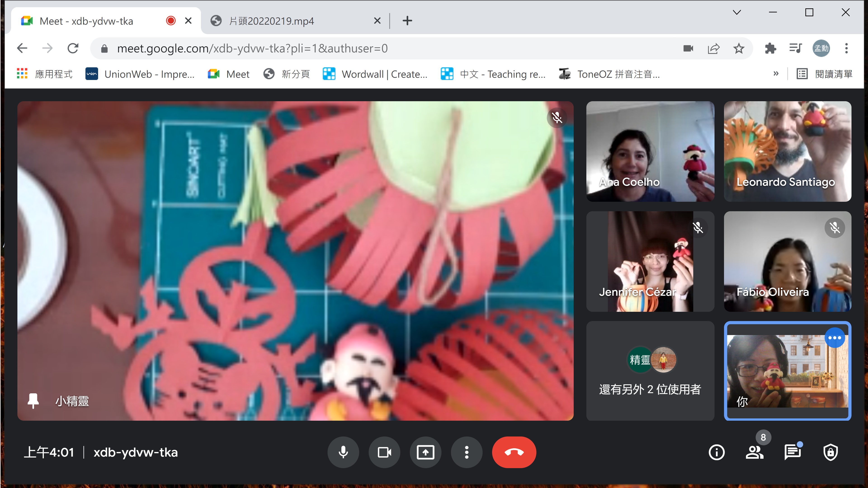Open the ToneOZ 拼音注音 bookmark
This screenshot has width=868, height=488.
pos(609,74)
